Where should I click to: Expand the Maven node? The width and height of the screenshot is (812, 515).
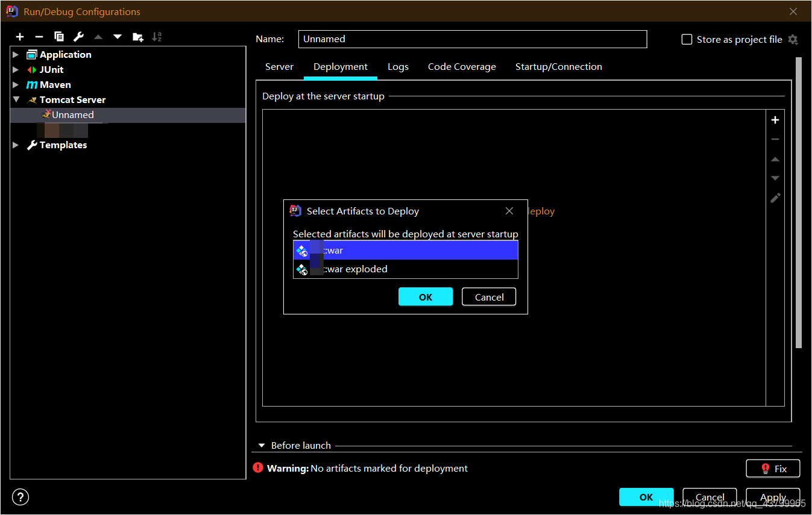[16, 85]
